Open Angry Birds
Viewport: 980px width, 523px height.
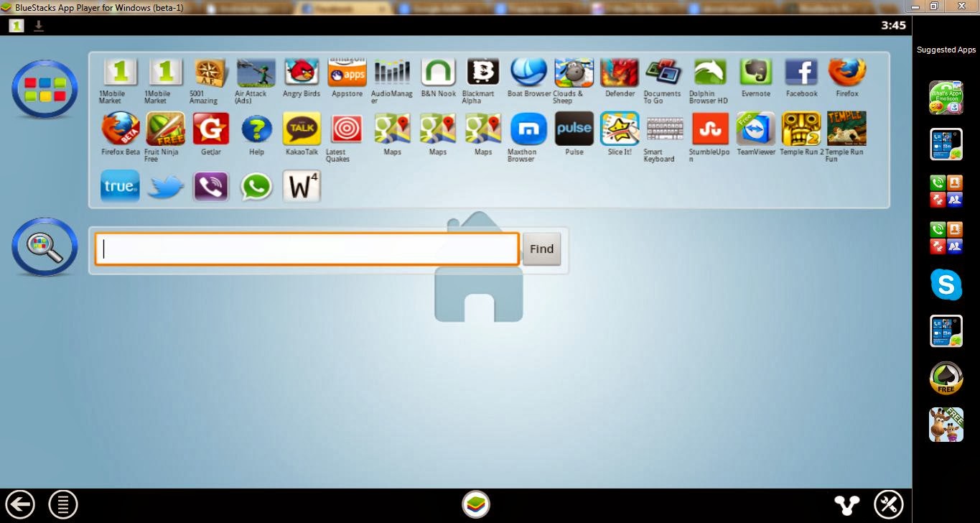click(x=302, y=73)
